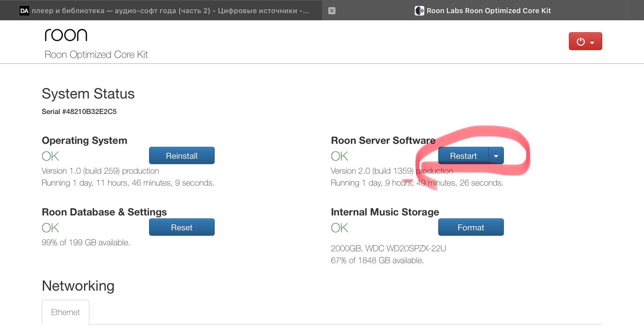
Task: Click the Roon favicon in second tab
Action: [x=419, y=11]
